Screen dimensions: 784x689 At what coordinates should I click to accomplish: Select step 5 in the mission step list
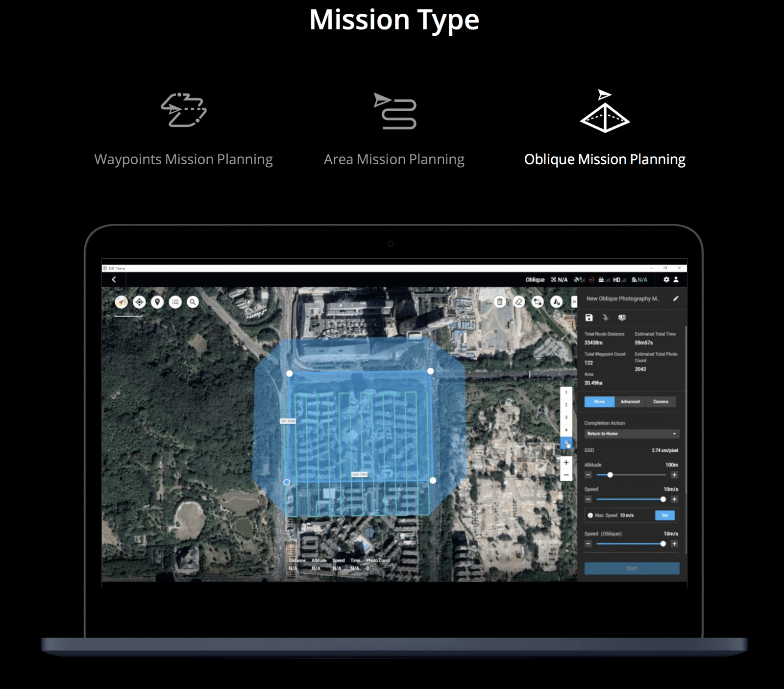tap(567, 442)
